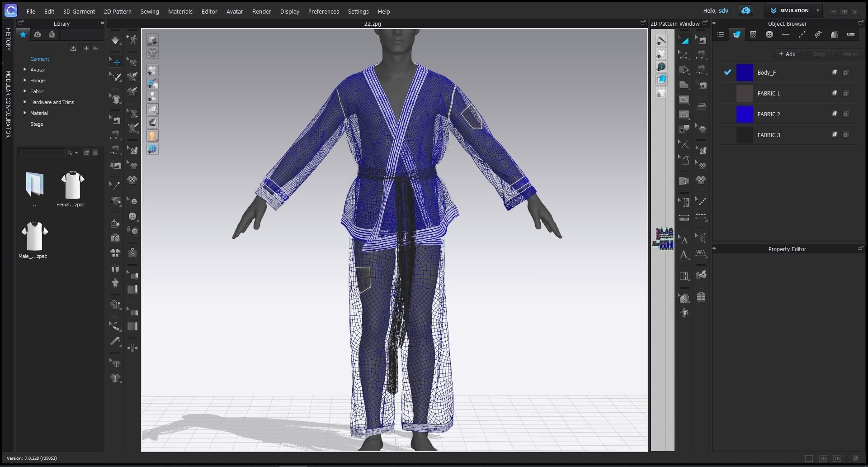Click the Body_F color swatch
The image size is (868, 467).
745,72
